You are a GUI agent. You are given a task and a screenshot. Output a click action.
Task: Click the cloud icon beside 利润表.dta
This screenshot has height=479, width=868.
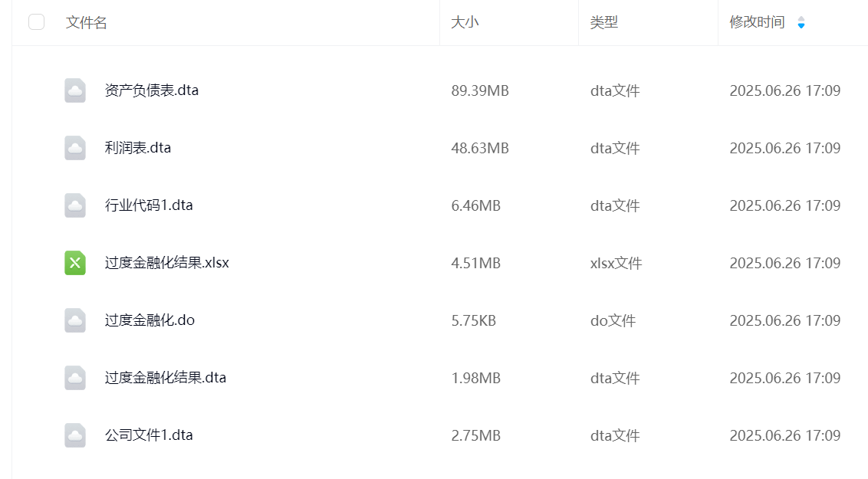tap(75, 148)
